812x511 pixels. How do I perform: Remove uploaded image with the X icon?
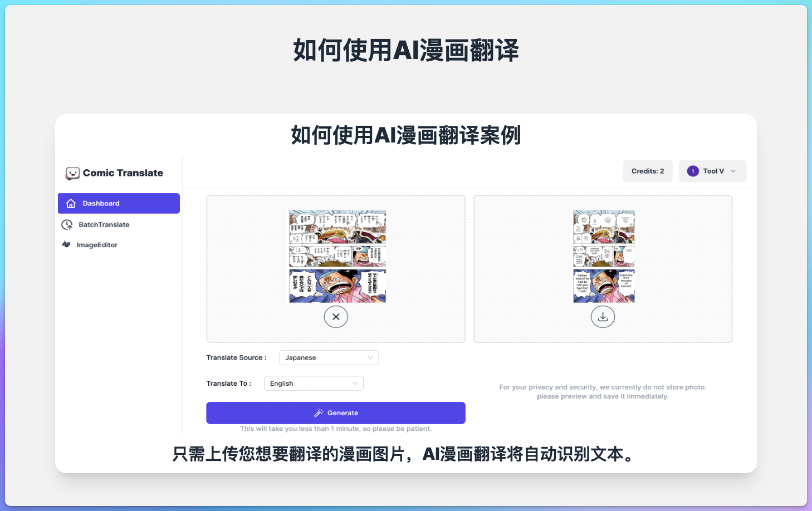point(336,317)
